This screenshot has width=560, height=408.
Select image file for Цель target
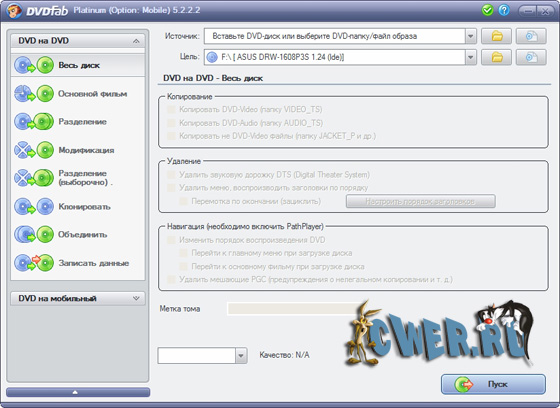(x=531, y=57)
